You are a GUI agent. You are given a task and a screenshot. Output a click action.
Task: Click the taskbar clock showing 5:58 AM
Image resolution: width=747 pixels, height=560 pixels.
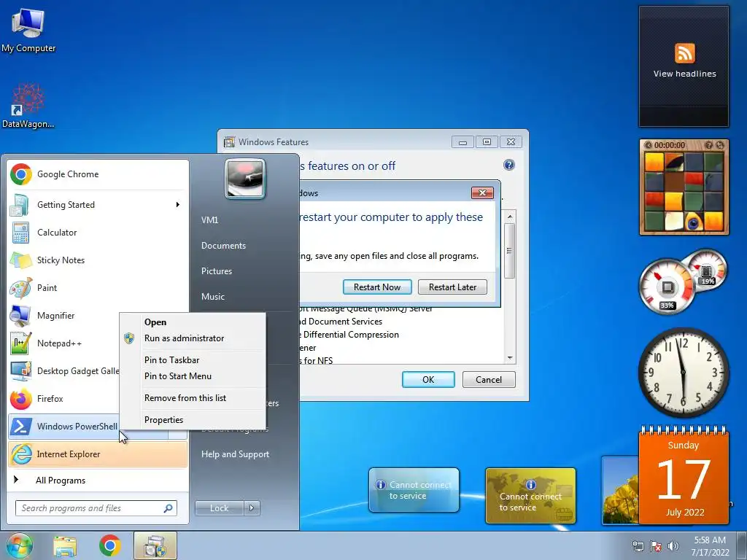[710, 546]
